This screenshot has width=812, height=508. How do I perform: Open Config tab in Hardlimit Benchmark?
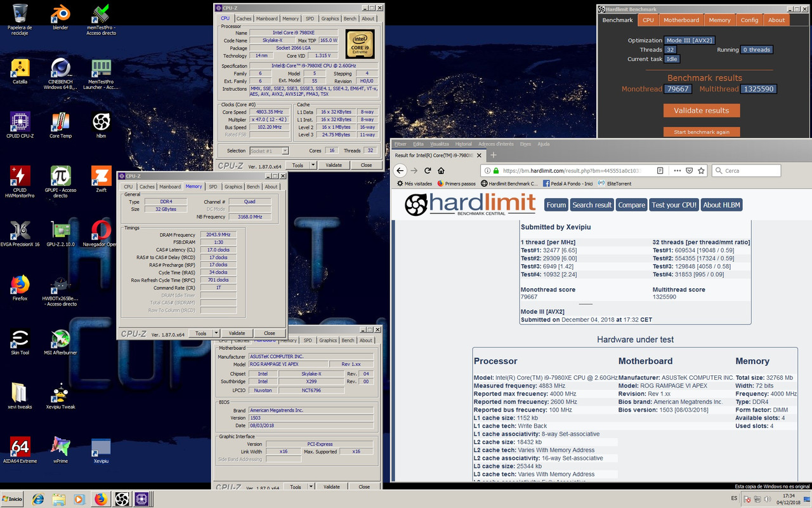point(749,20)
